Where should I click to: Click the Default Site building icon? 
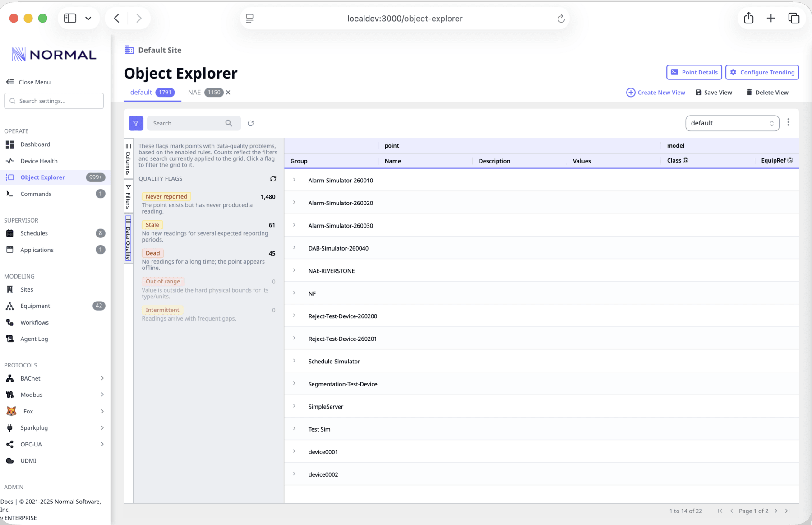(x=129, y=50)
